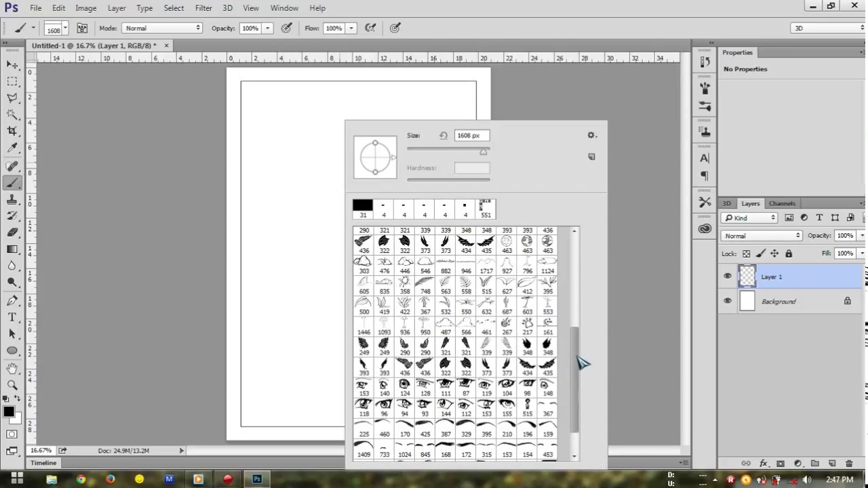Open the File menu
The image size is (868, 488).
tap(35, 8)
